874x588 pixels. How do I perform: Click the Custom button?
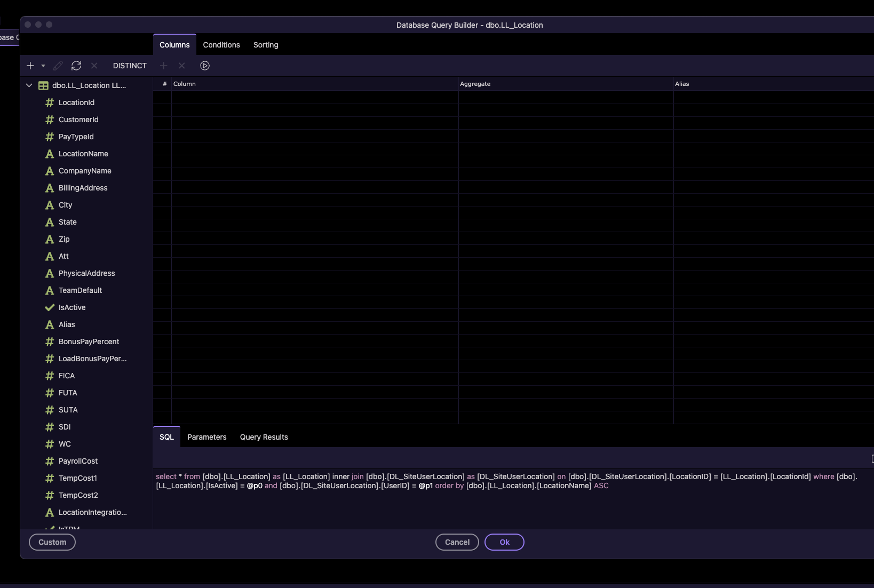52,542
